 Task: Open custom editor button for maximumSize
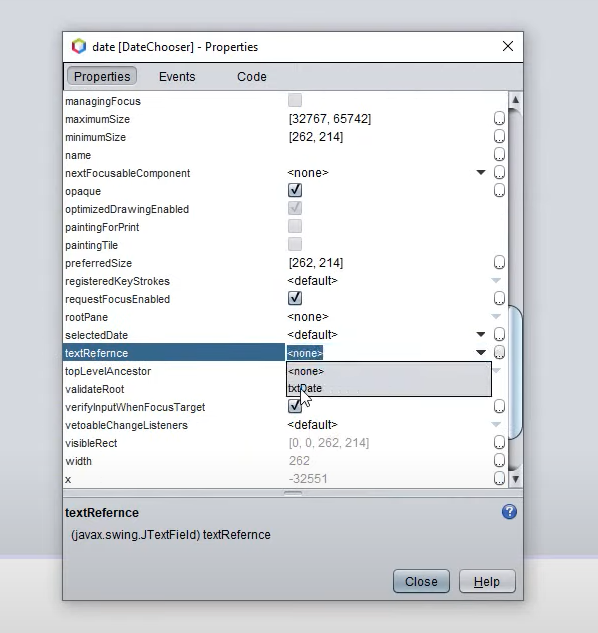[x=499, y=119]
